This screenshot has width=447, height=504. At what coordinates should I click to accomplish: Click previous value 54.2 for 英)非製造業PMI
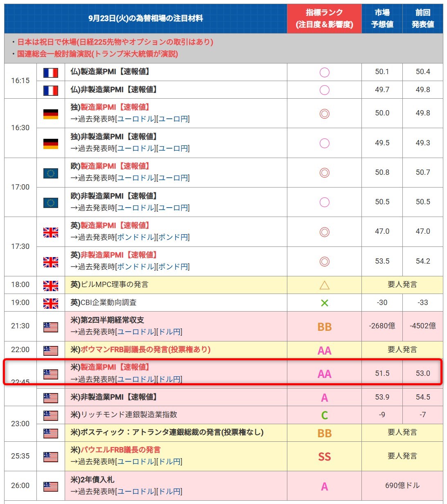[x=423, y=261]
